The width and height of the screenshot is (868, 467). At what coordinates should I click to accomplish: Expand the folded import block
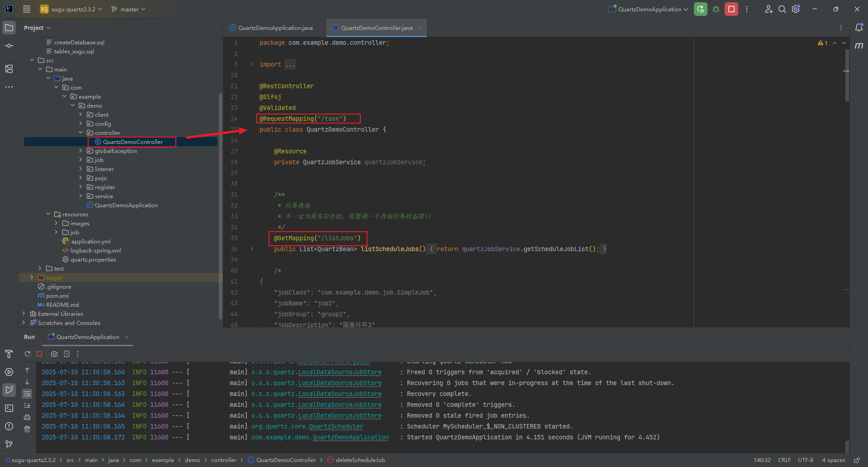252,64
